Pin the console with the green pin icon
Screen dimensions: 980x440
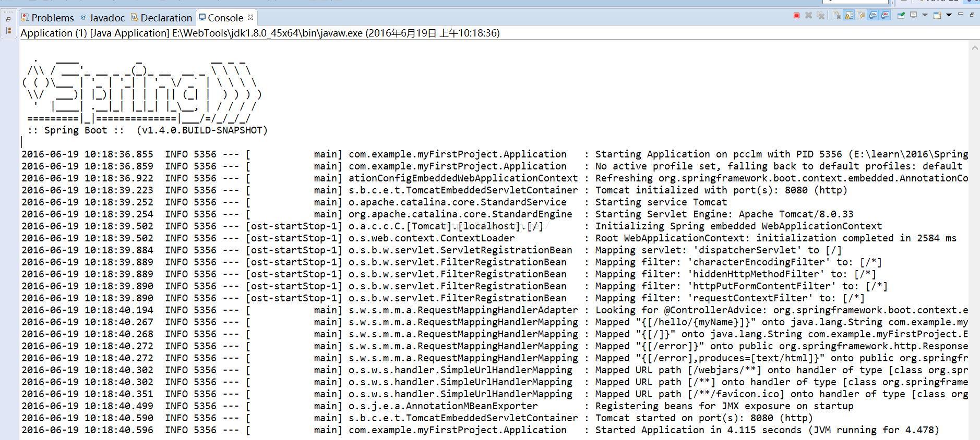[901, 16]
